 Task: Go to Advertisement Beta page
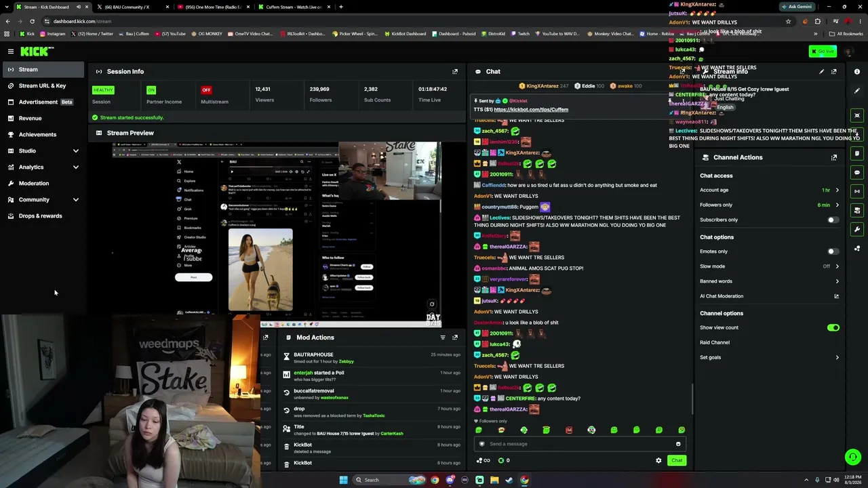coord(43,102)
